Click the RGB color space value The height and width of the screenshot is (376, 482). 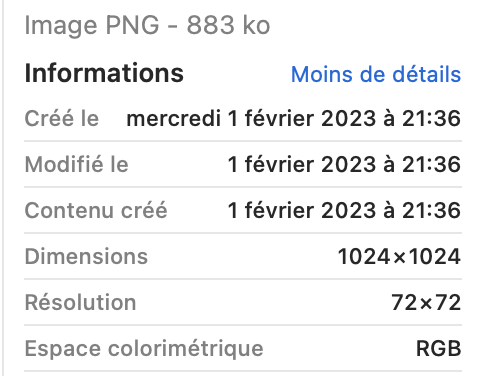point(439,349)
